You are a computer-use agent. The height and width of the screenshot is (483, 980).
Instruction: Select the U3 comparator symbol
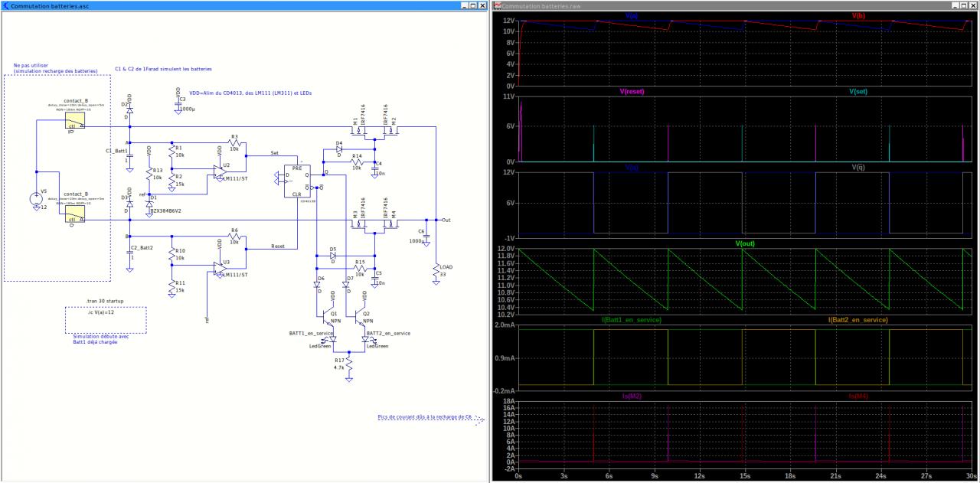pos(220,269)
